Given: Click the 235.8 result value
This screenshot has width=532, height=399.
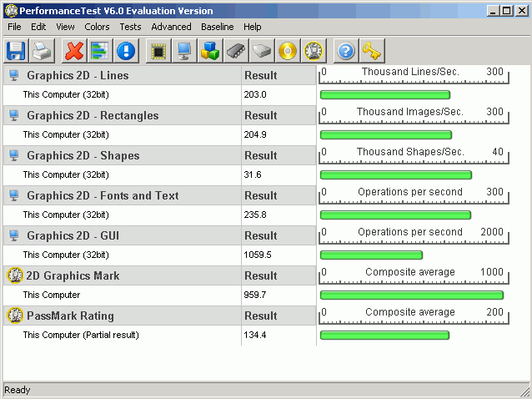Looking at the screenshot, I should pyautogui.click(x=255, y=215).
